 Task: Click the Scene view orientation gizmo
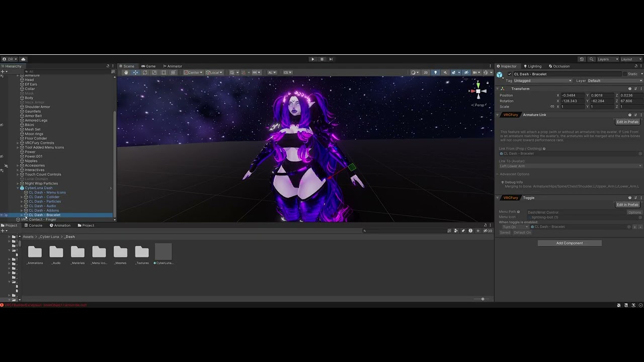(478, 91)
